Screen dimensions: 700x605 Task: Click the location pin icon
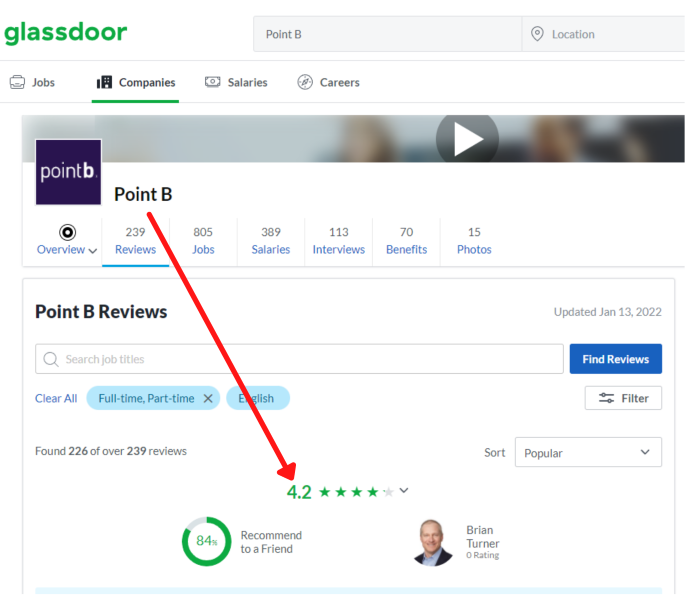click(x=538, y=34)
